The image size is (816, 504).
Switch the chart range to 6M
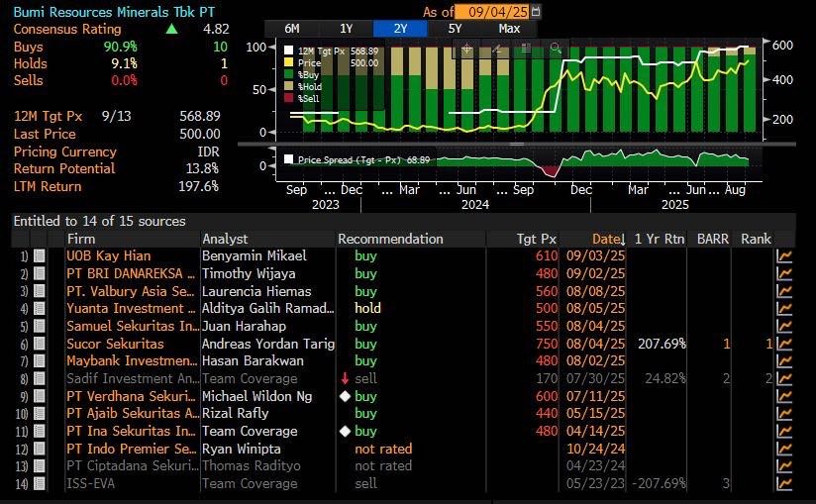[292, 29]
